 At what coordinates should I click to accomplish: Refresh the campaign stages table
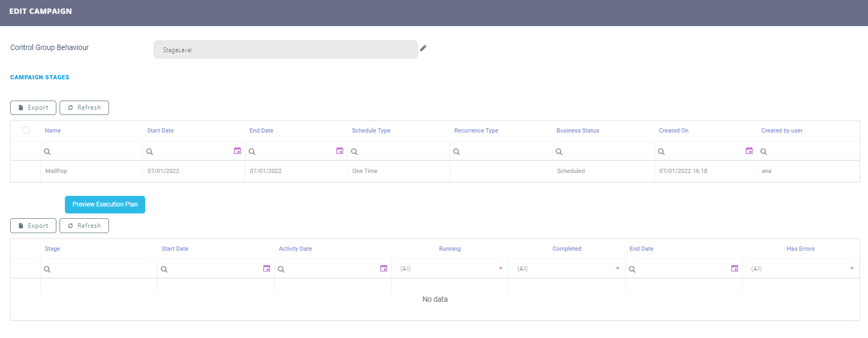[x=84, y=108]
